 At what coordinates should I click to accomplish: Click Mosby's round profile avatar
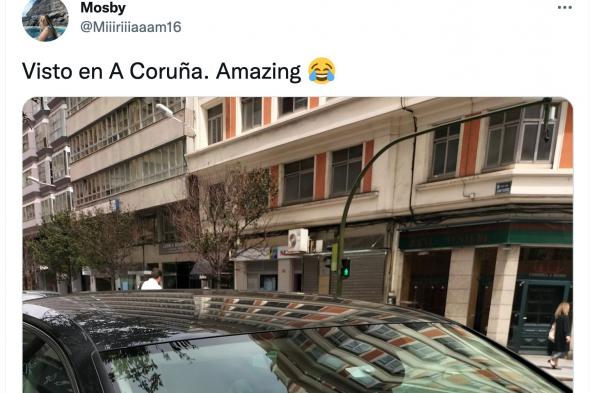click(45, 19)
